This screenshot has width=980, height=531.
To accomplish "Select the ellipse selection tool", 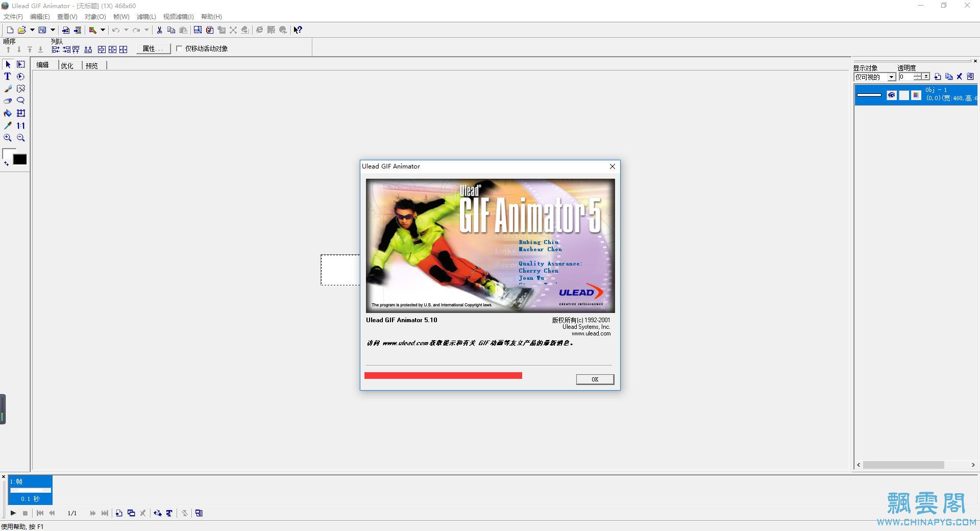I will pos(21,77).
